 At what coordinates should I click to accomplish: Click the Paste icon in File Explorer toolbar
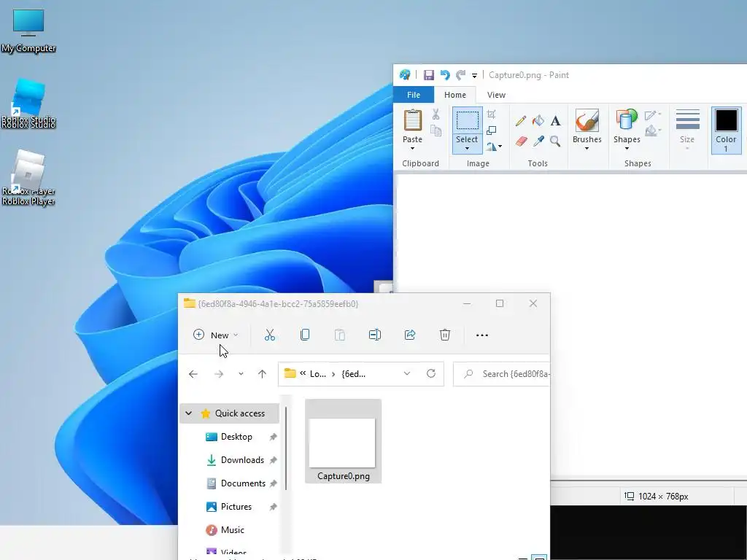click(340, 335)
